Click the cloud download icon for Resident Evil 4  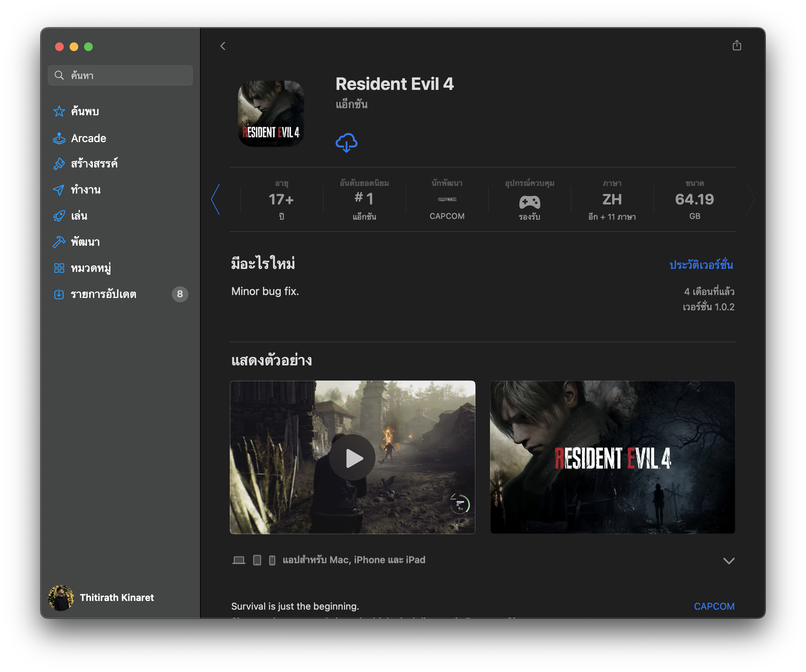click(346, 143)
